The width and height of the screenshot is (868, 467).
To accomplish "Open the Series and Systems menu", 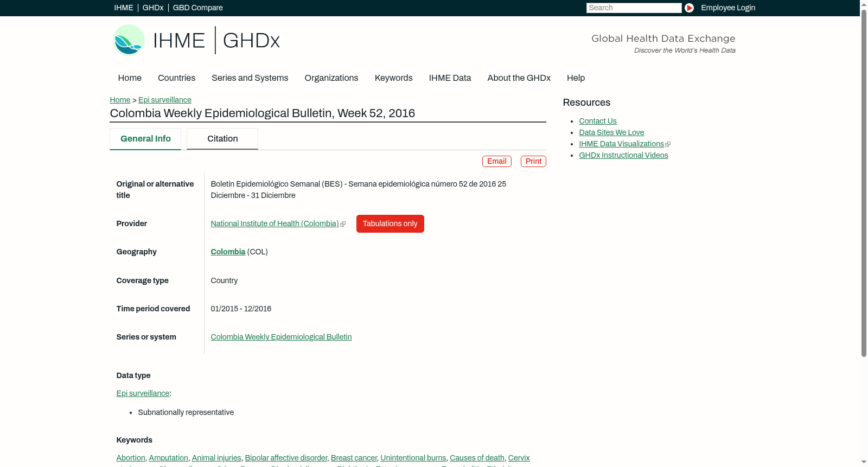I will pyautogui.click(x=250, y=78).
